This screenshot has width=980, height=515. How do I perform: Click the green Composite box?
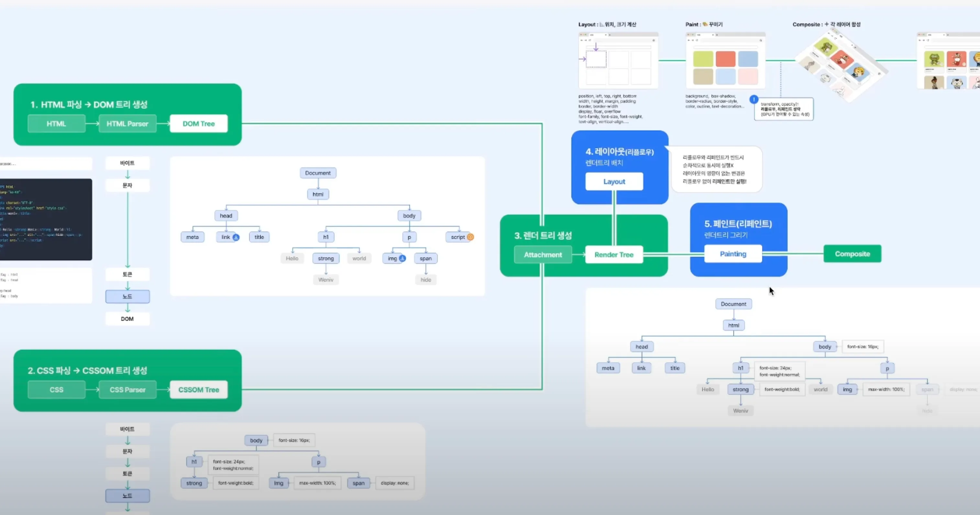pyautogui.click(x=852, y=254)
